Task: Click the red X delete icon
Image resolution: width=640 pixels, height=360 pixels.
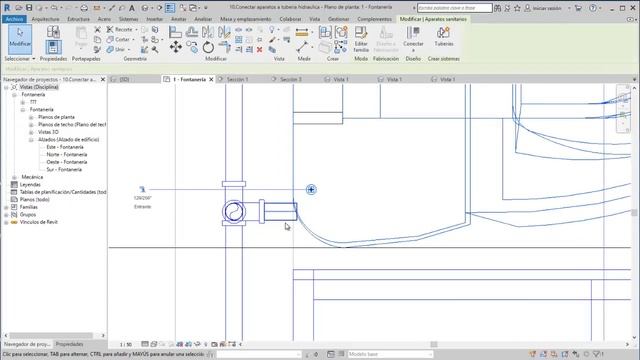Action: click(260, 49)
